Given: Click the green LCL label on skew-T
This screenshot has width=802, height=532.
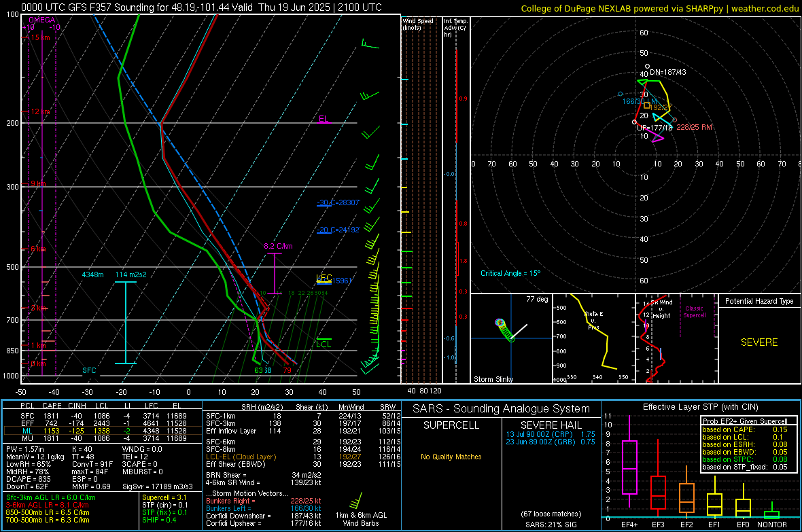Looking at the screenshot, I should tap(324, 344).
